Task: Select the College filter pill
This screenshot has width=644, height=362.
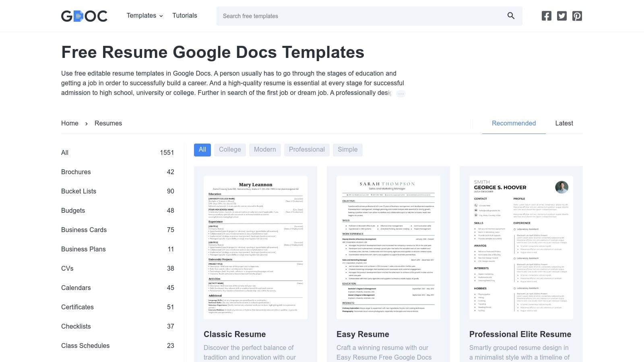Action: (x=230, y=149)
